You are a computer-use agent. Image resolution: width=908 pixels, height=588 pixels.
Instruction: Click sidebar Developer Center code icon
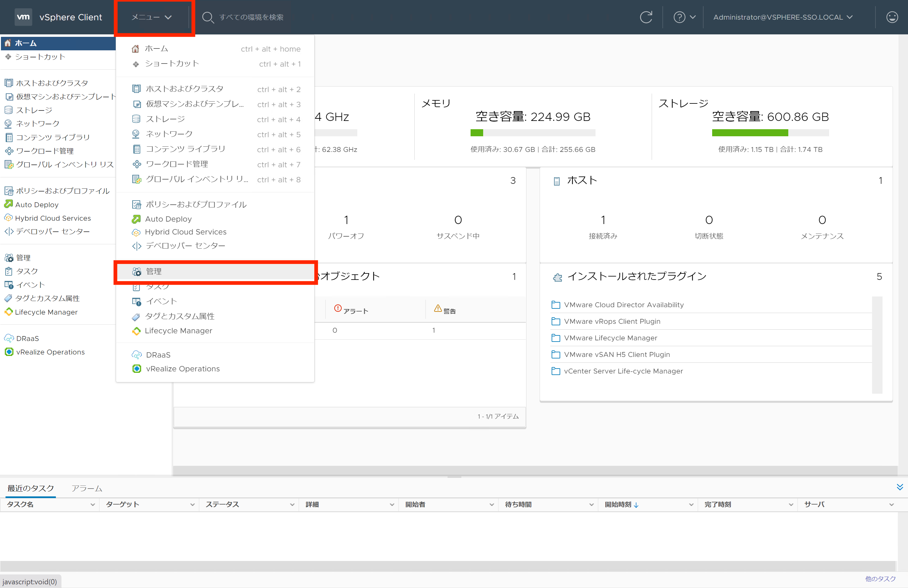9,231
